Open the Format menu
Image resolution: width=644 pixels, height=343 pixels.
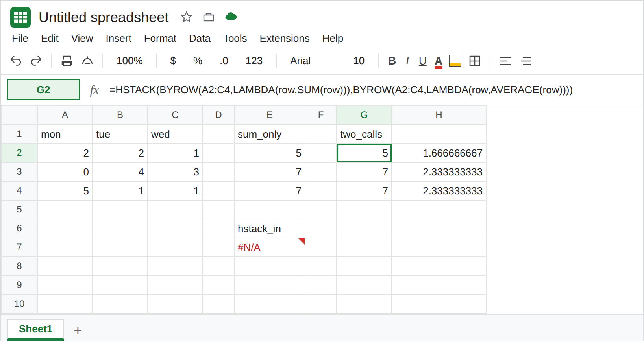pyautogui.click(x=160, y=38)
